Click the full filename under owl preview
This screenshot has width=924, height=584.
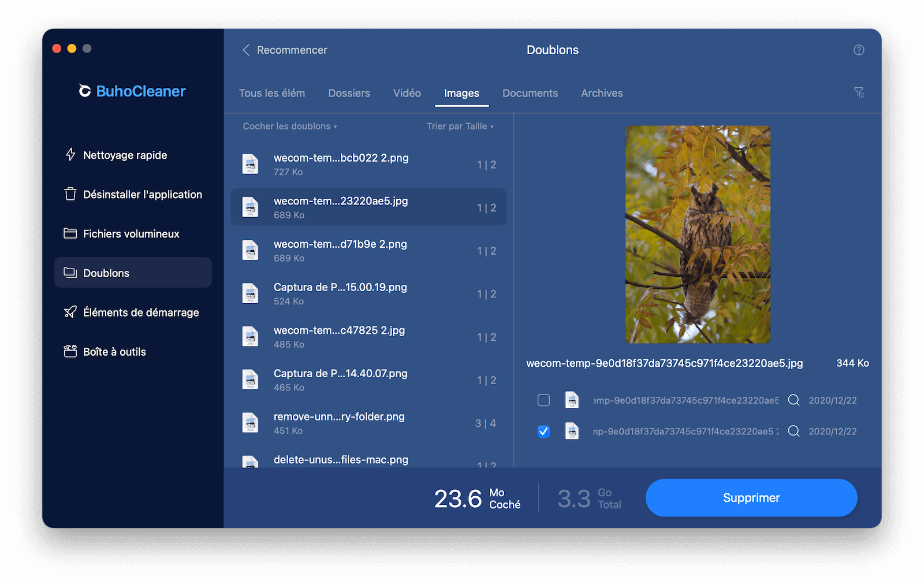(x=665, y=363)
